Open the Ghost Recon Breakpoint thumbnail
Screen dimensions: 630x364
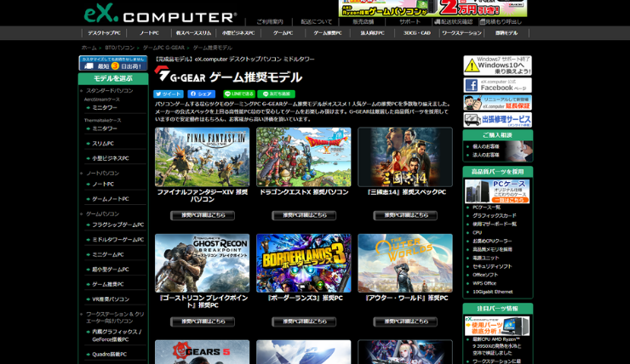202,264
